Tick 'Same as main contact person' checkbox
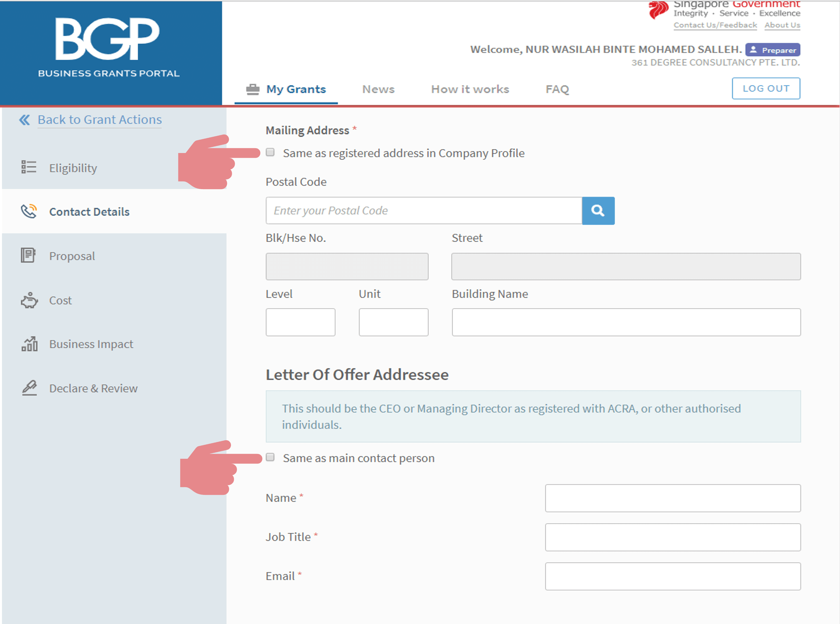The height and width of the screenshot is (624, 840). coord(270,457)
